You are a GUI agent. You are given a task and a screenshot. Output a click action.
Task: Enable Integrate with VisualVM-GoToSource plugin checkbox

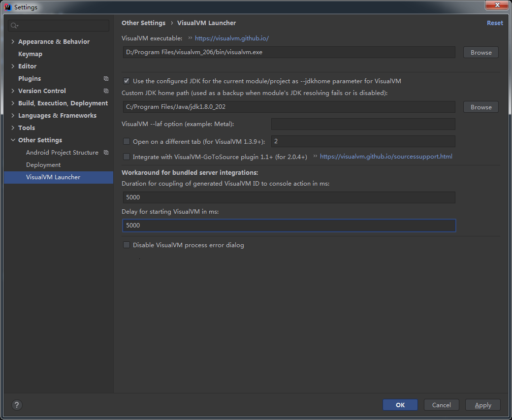pyautogui.click(x=127, y=157)
